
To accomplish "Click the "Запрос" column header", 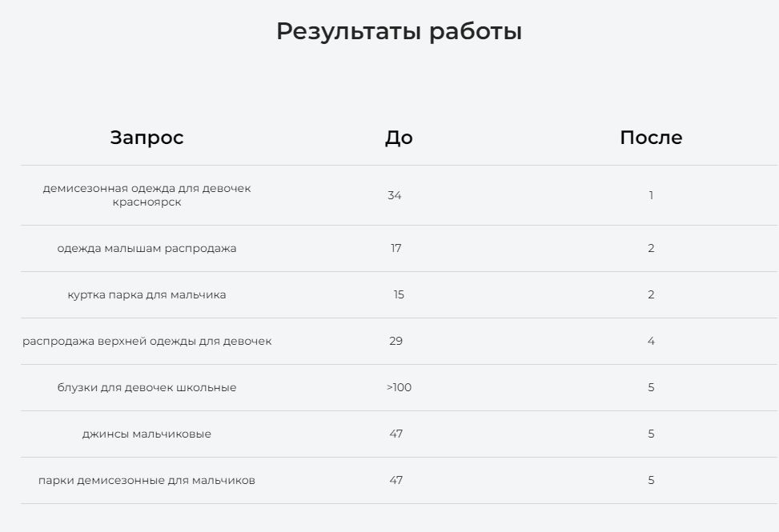I will coord(147,138).
